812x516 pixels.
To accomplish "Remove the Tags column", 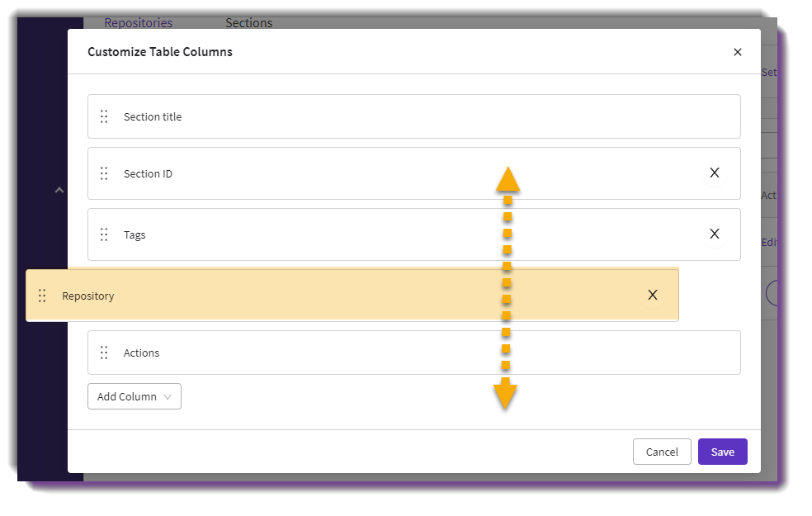I will [x=715, y=234].
